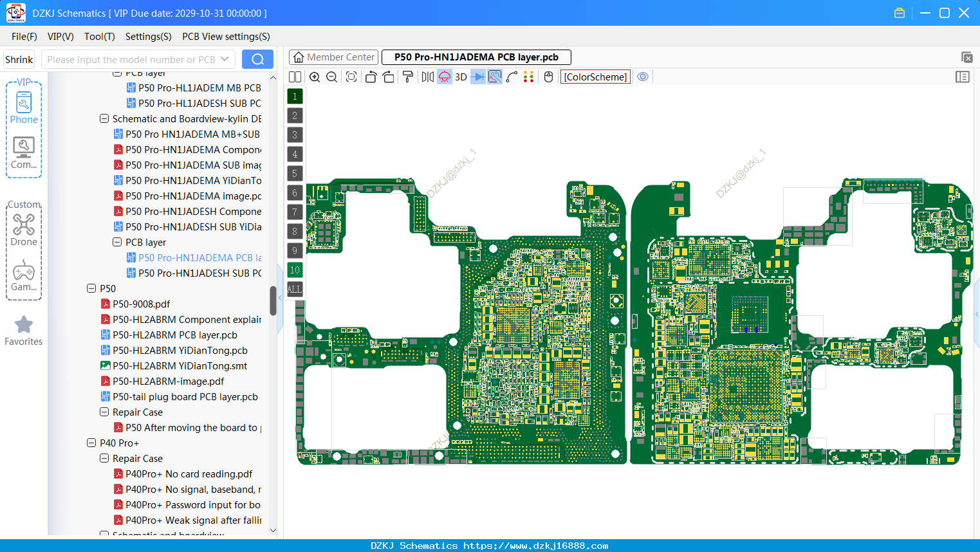Open the Computer category

pos(24,153)
